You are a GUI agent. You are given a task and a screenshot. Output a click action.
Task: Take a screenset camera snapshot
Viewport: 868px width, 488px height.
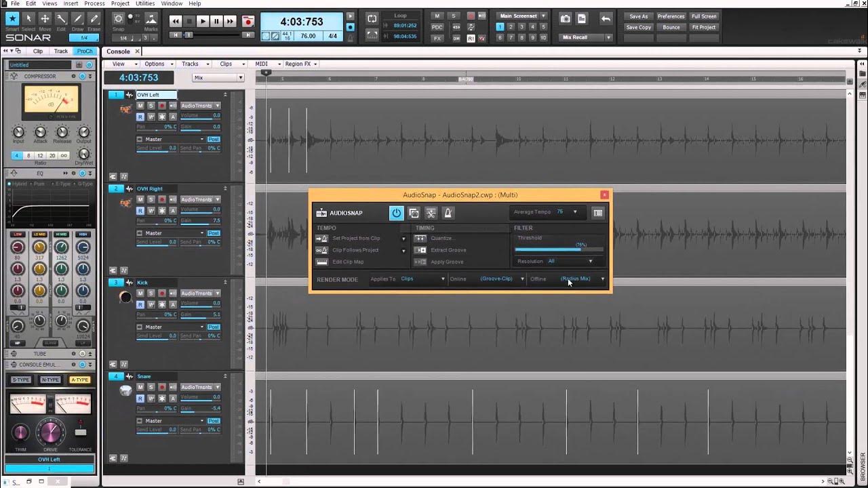coord(564,19)
